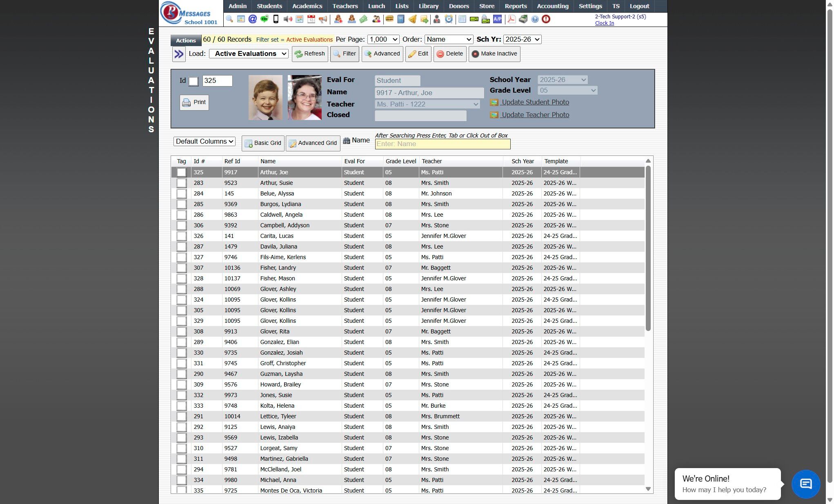Image resolution: width=834 pixels, height=504 pixels.
Task: Click the green chat message icon
Action: tap(265, 19)
